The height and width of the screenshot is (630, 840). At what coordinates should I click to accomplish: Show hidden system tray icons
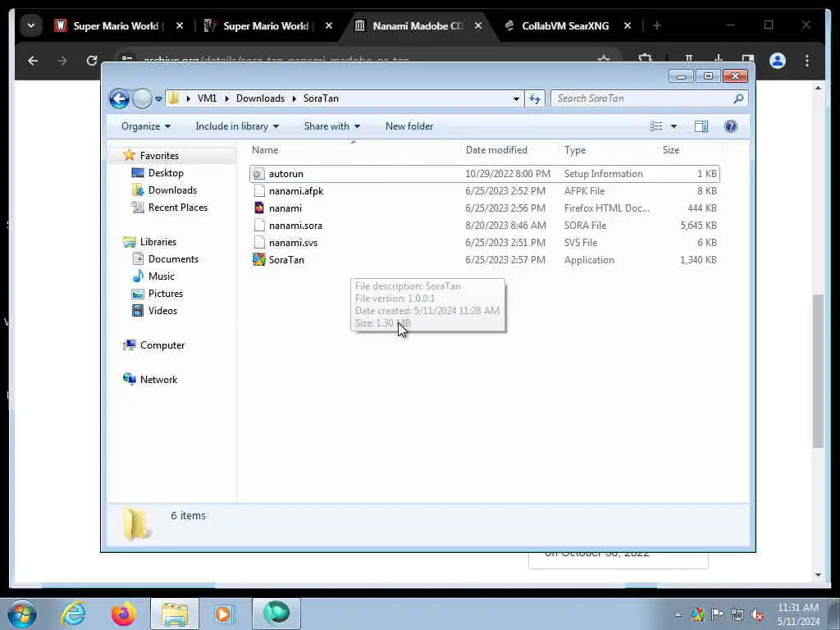(x=678, y=615)
